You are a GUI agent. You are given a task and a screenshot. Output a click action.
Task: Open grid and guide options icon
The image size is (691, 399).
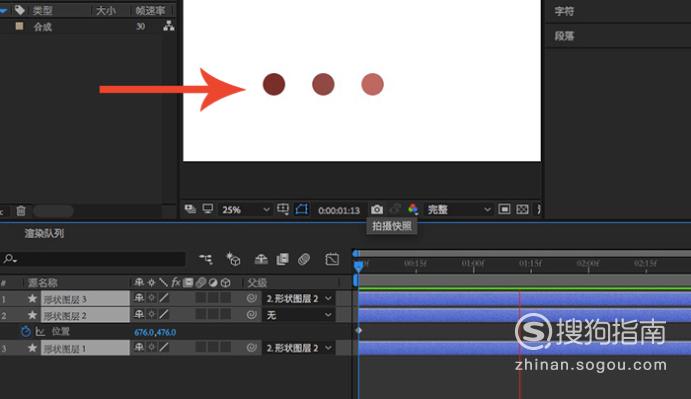(x=283, y=209)
